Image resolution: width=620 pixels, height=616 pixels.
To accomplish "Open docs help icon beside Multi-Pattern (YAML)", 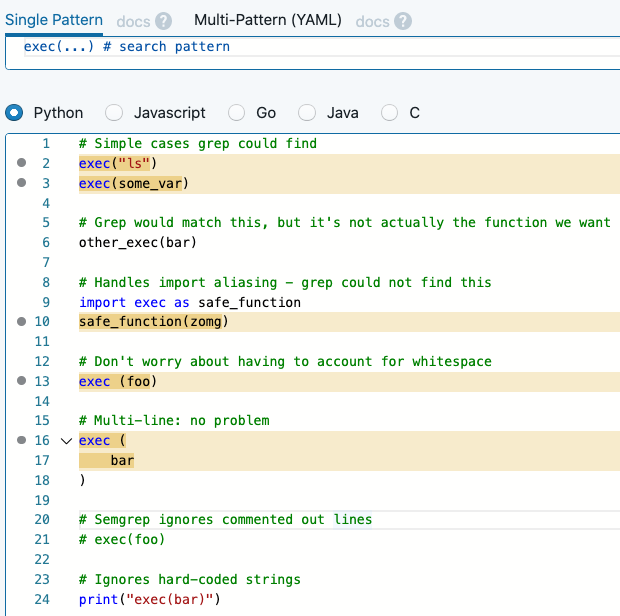I will 403,21.
